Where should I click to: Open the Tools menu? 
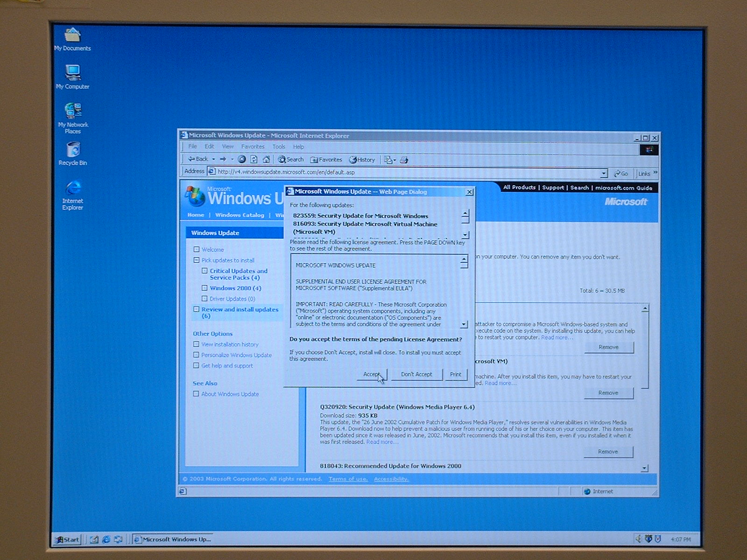click(x=279, y=147)
